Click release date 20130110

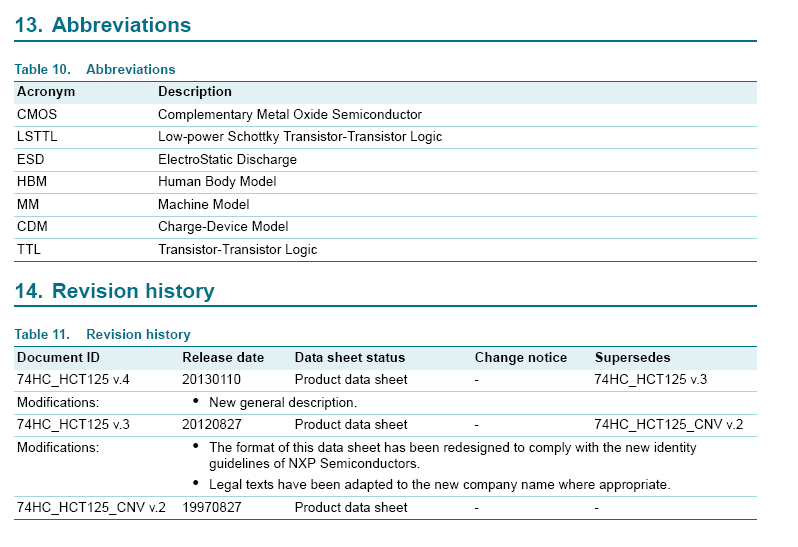point(211,379)
